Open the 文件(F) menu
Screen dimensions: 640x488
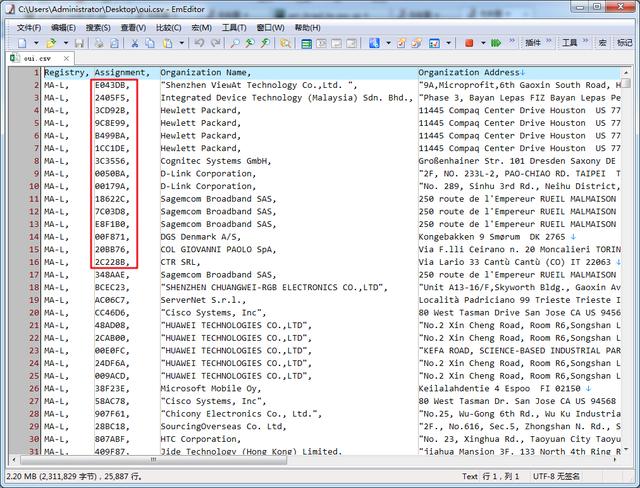pos(29,28)
